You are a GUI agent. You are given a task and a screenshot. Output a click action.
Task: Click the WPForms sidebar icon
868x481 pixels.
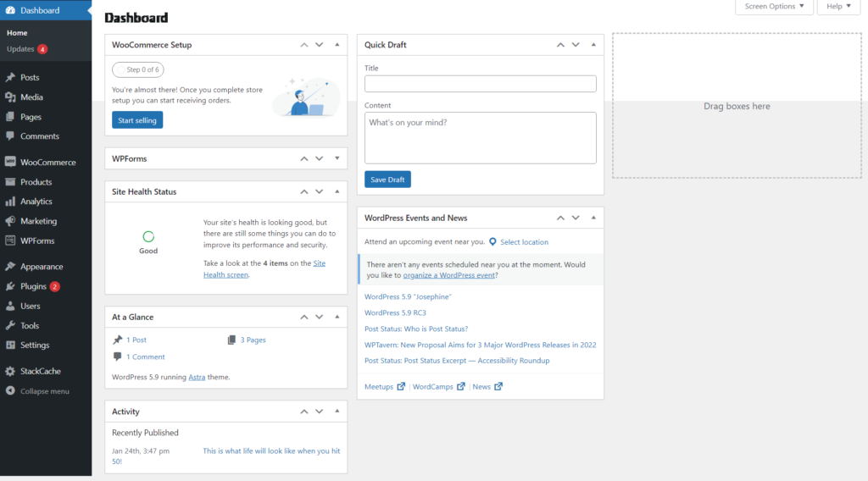(x=10, y=240)
